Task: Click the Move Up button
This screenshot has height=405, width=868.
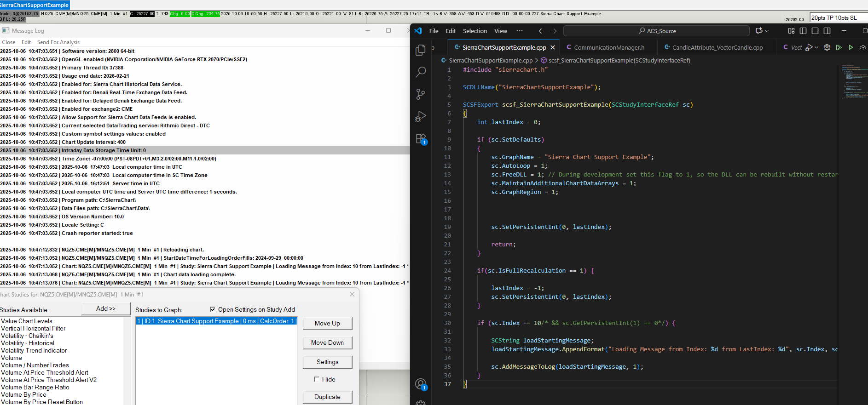Action: (327, 324)
